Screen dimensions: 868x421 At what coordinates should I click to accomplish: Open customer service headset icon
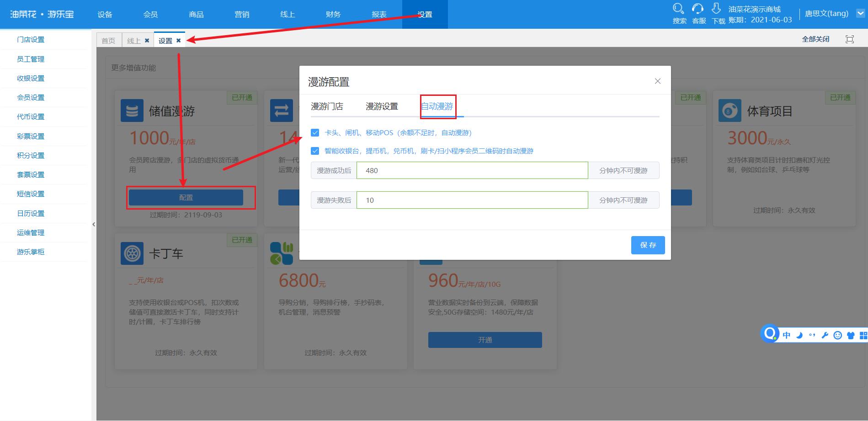click(x=698, y=9)
